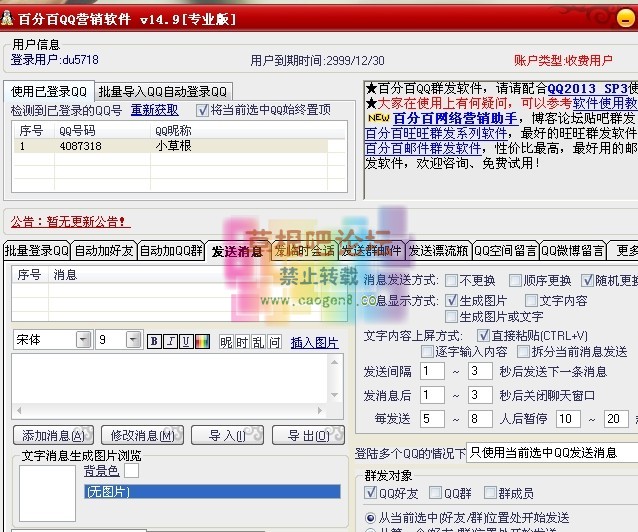Open QQ微博留言 tab
Screen dimensions: 638x532
pos(572,251)
